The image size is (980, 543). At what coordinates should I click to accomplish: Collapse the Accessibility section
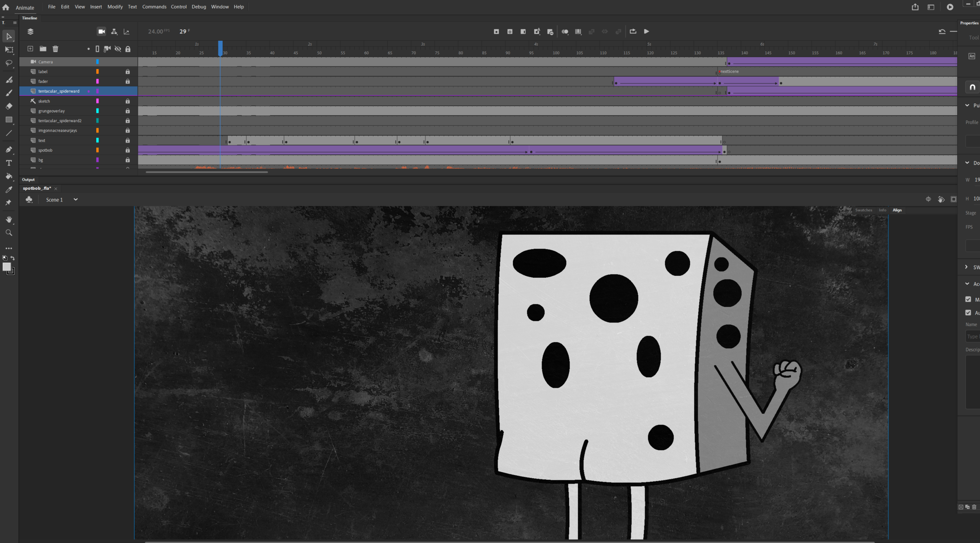coord(967,284)
